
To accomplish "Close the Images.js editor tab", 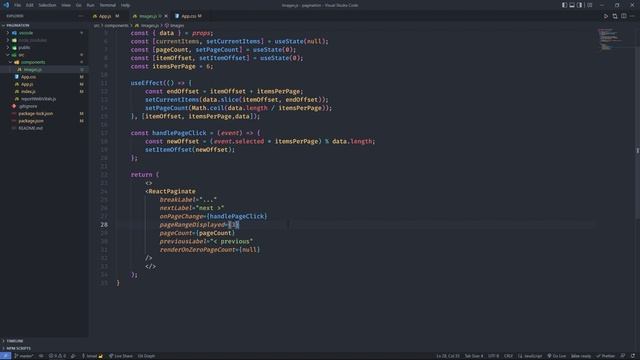I will (166, 16).
